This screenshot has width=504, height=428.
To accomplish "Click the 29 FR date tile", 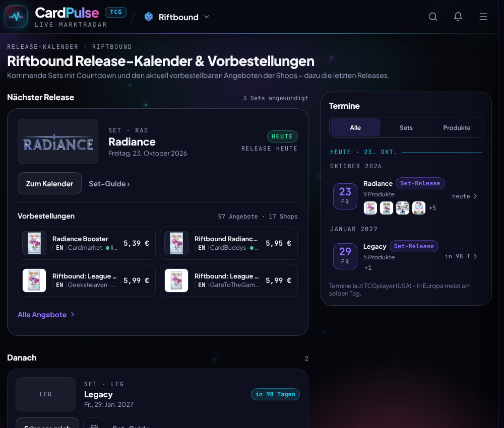I will tap(345, 256).
